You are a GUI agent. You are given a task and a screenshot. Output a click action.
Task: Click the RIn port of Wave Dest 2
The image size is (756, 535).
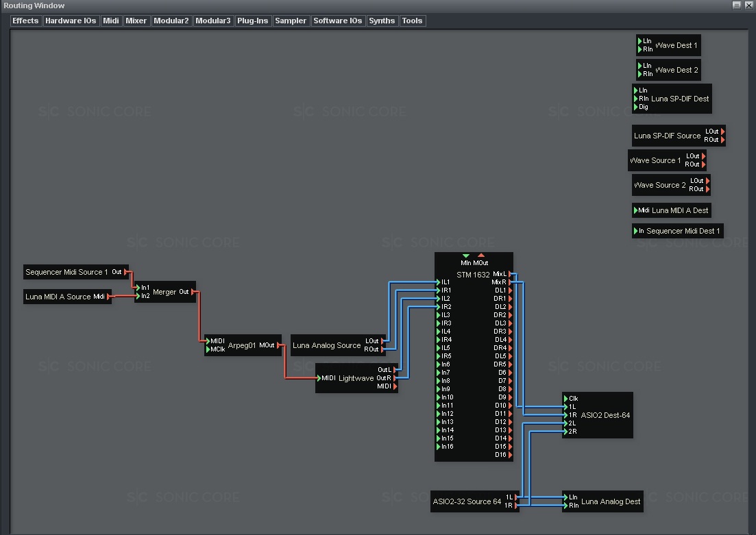click(639, 74)
